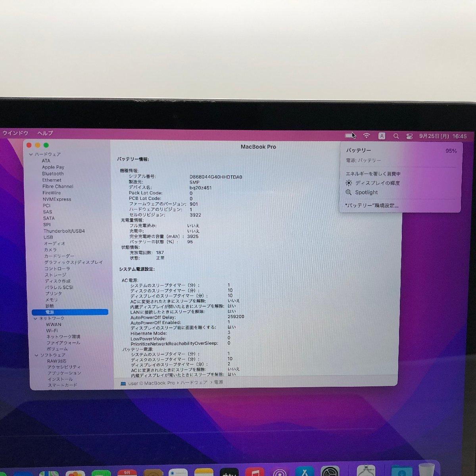476x476 pixels.
Task: Select グラフィックス/ディスプレイ in the sidebar
Action: [x=73, y=262]
